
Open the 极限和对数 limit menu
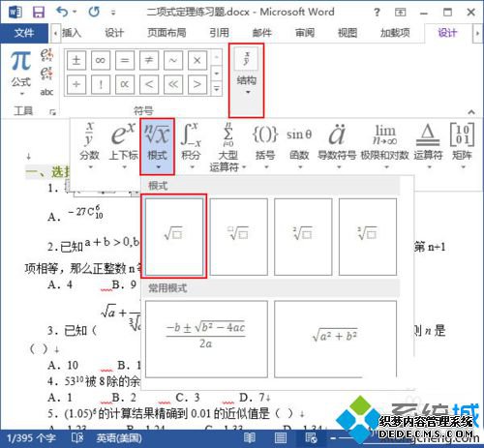coord(385,146)
